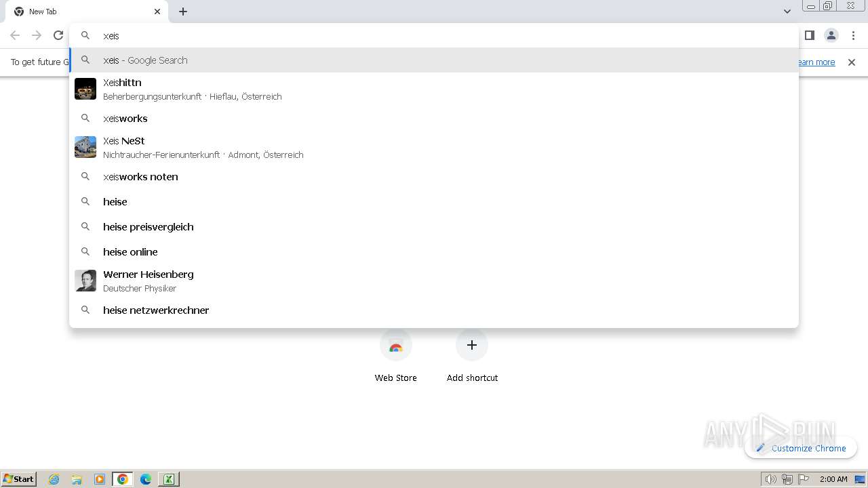The image size is (868, 488).
Task: Click the search icon beside xeisworks
Action: click(x=85, y=118)
